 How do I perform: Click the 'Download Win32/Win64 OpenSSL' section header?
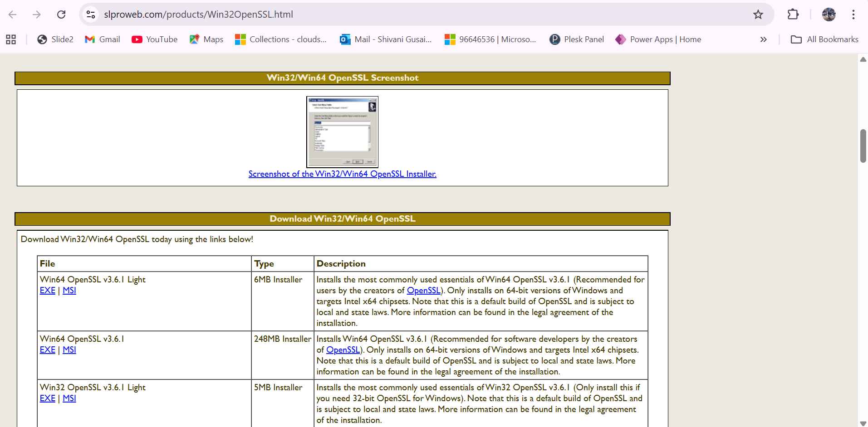tap(343, 219)
